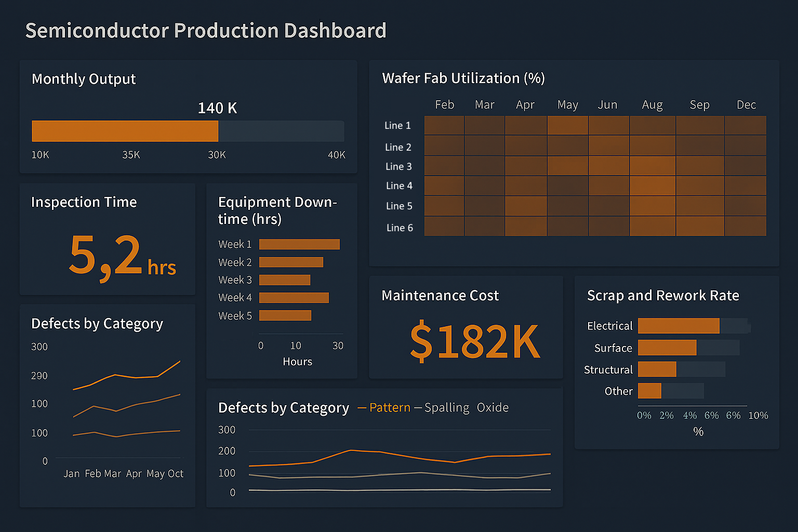Image resolution: width=798 pixels, height=532 pixels.
Task: Click the Jun month header
Action: point(608,104)
